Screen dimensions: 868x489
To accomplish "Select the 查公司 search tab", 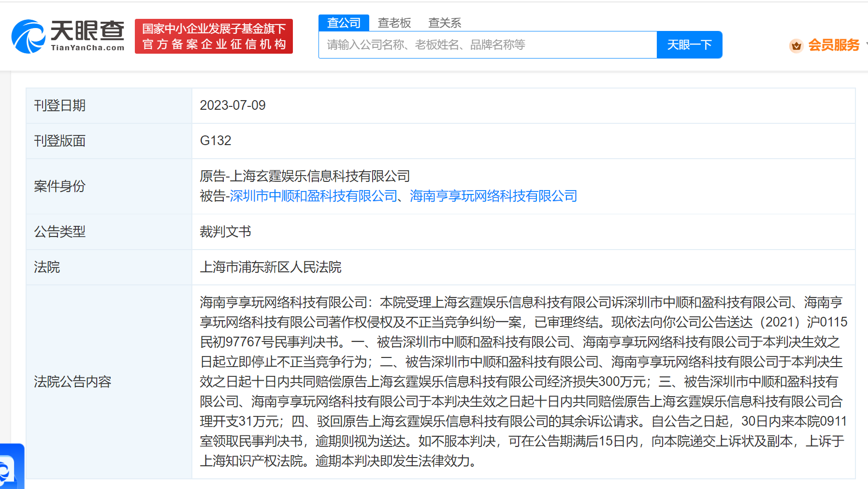I will (x=344, y=23).
